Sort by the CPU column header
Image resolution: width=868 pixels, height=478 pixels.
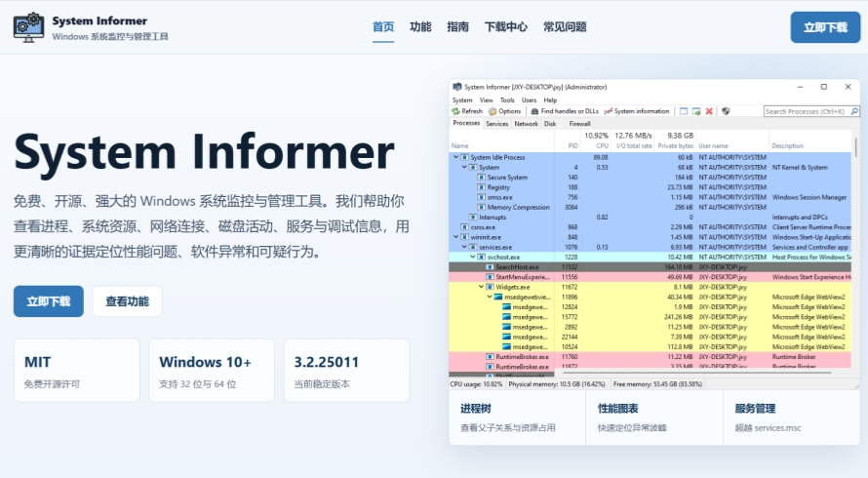point(602,145)
